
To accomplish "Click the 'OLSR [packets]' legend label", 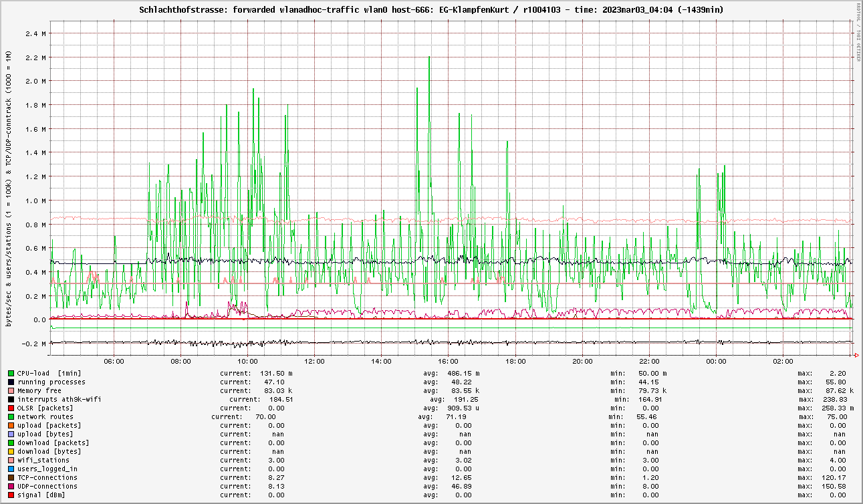I will pyautogui.click(x=45, y=408).
